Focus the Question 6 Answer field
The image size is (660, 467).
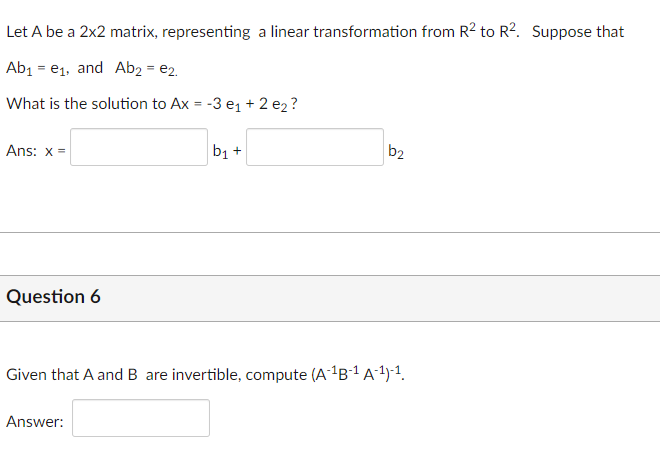tap(141, 418)
